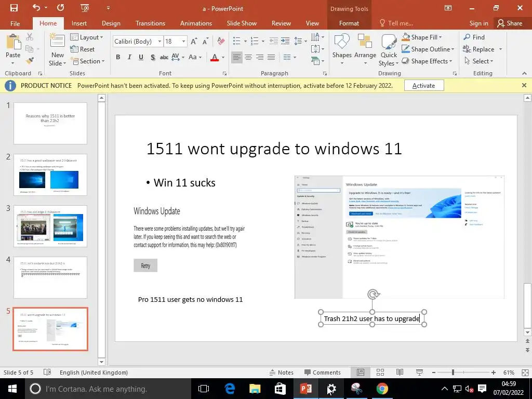The height and width of the screenshot is (399, 532).
Task: Click Sign in
Action: [478, 23]
